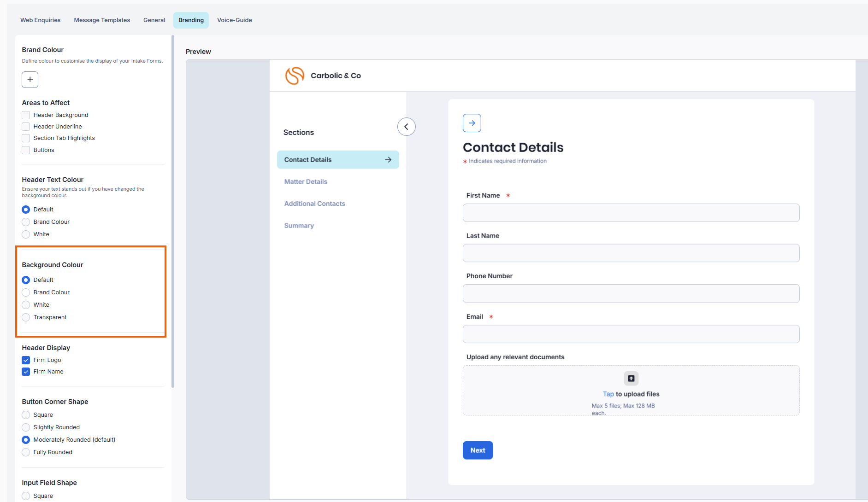The image size is (868, 502).
Task: Open the Web Enquiries tab
Action: [x=41, y=20]
